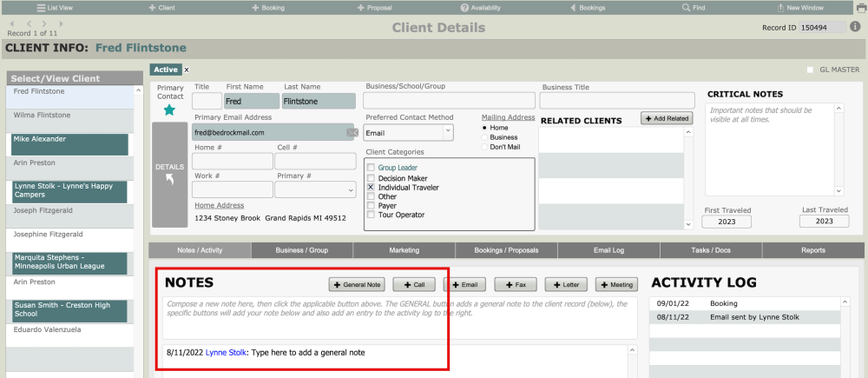
Task: Check the Payer category
Action: [371, 206]
